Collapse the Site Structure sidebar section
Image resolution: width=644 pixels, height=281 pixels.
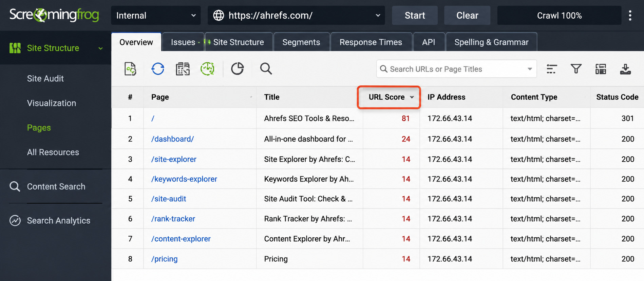(100, 48)
